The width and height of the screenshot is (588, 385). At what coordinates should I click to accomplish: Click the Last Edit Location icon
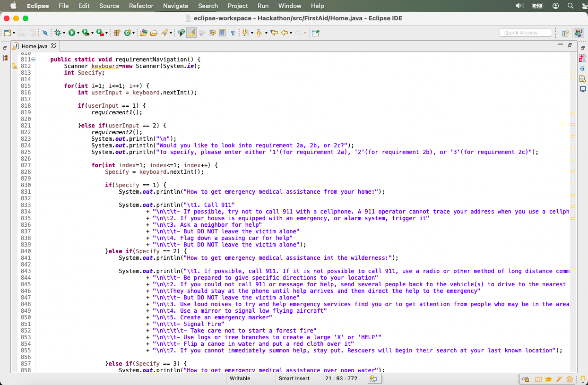click(x=274, y=33)
